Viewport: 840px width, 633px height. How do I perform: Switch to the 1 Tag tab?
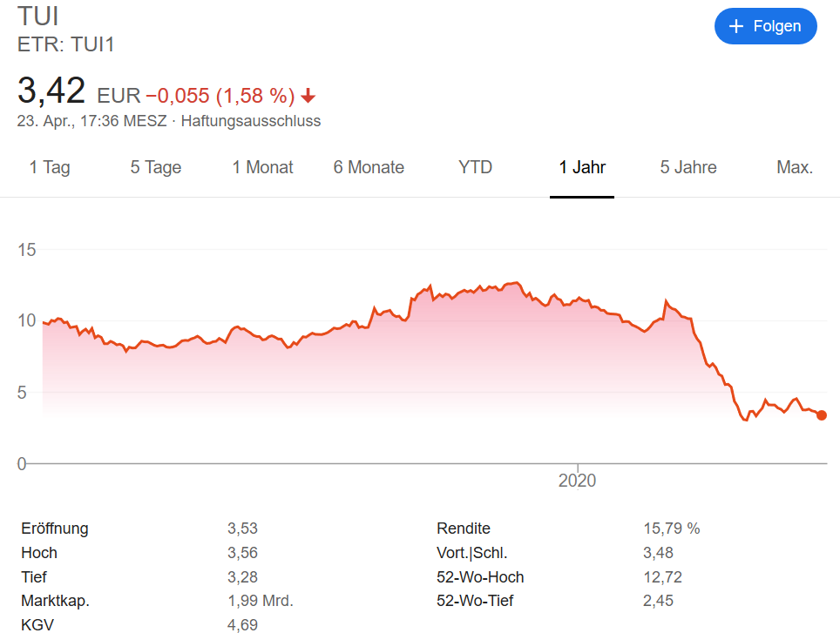point(50,167)
